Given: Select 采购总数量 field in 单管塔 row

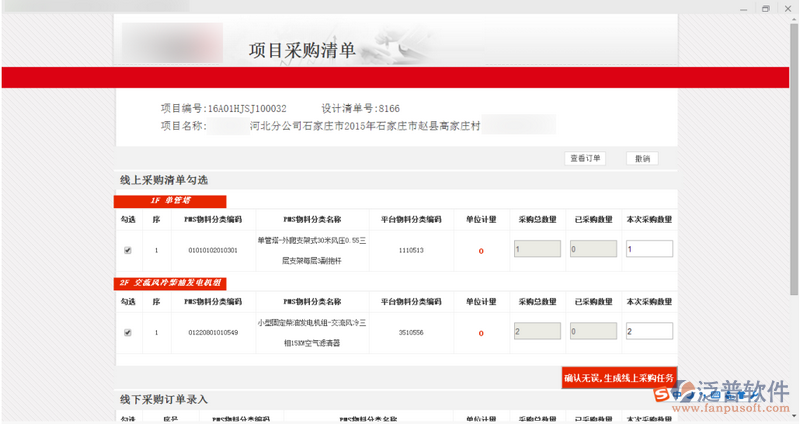Looking at the screenshot, I should (x=538, y=250).
